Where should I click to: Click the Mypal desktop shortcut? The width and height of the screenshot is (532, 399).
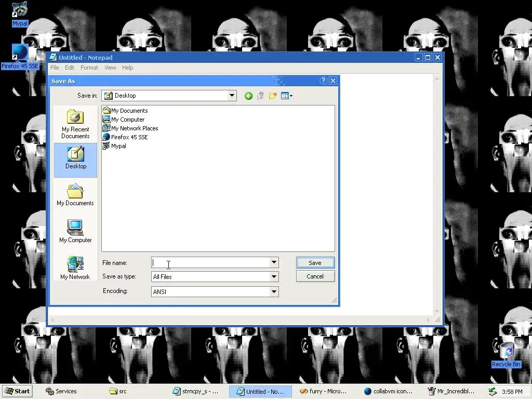click(20, 14)
